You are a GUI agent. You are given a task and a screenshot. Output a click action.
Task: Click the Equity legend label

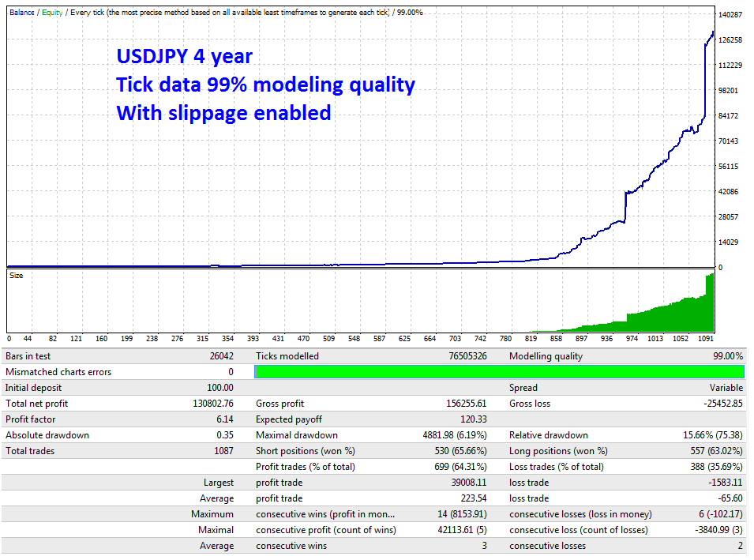coord(51,13)
